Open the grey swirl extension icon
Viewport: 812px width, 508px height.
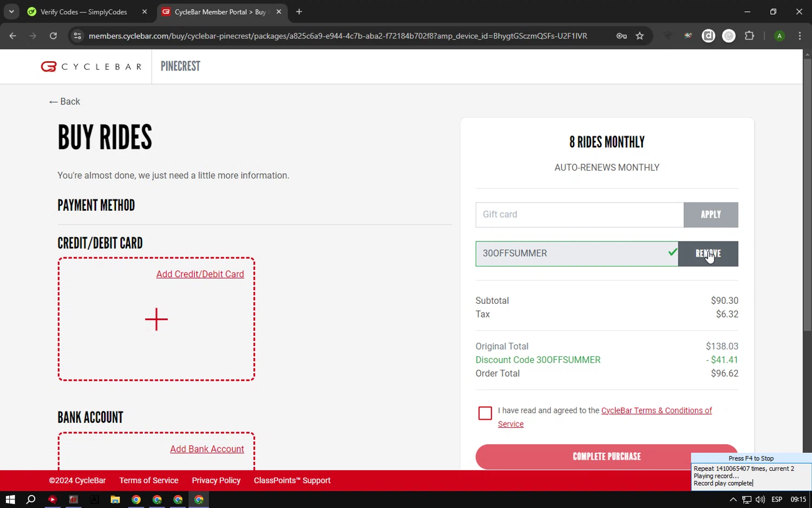[x=729, y=36]
